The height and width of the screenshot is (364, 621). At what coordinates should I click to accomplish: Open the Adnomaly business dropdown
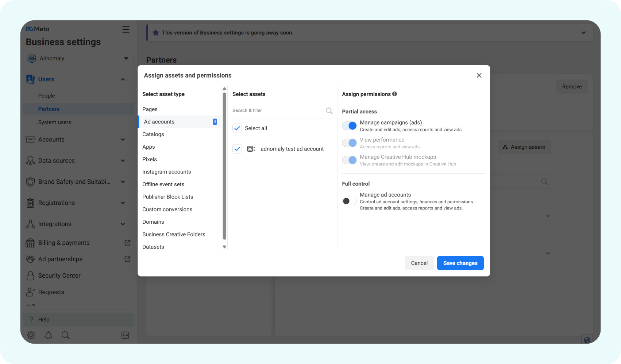point(78,58)
